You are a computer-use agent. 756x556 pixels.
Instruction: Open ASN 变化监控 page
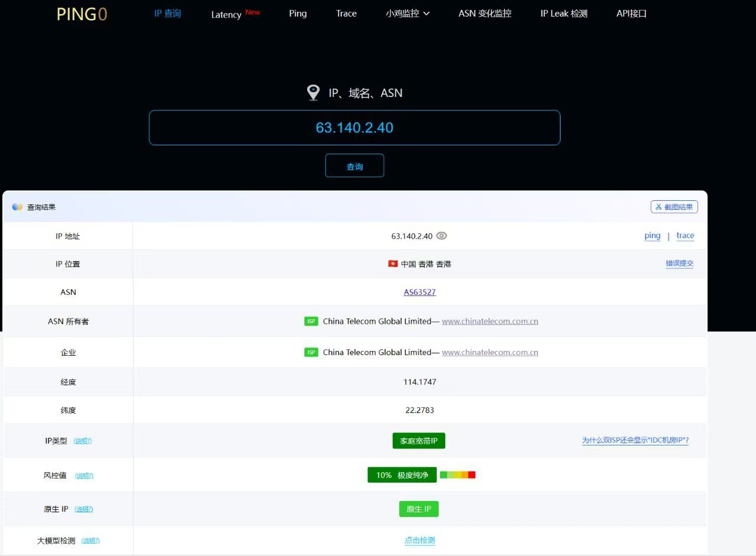pos(485,13)
